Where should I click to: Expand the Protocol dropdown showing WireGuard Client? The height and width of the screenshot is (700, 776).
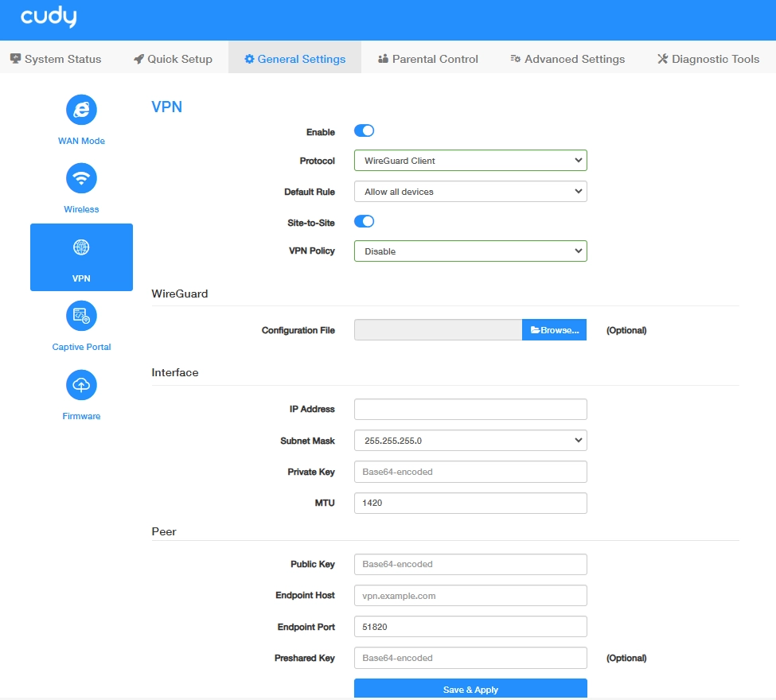click(x=470, y=160)
